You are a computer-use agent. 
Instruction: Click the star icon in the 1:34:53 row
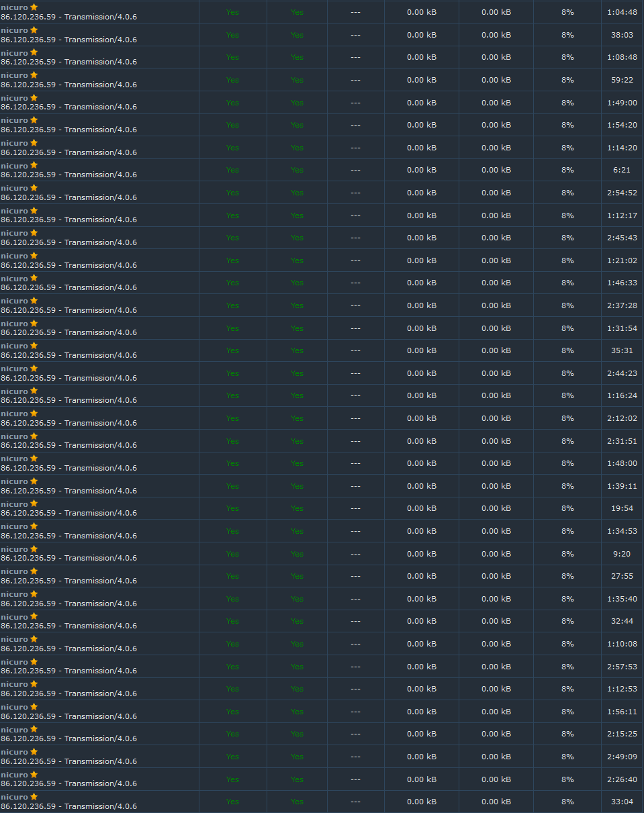[34, 526]
